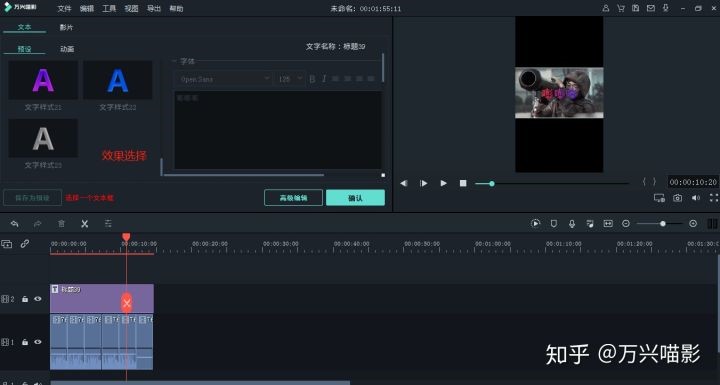Select the 动画 sub-tab
Image resolution: width=720 pixels, height=385 pixels.
[x=67, y=49]
